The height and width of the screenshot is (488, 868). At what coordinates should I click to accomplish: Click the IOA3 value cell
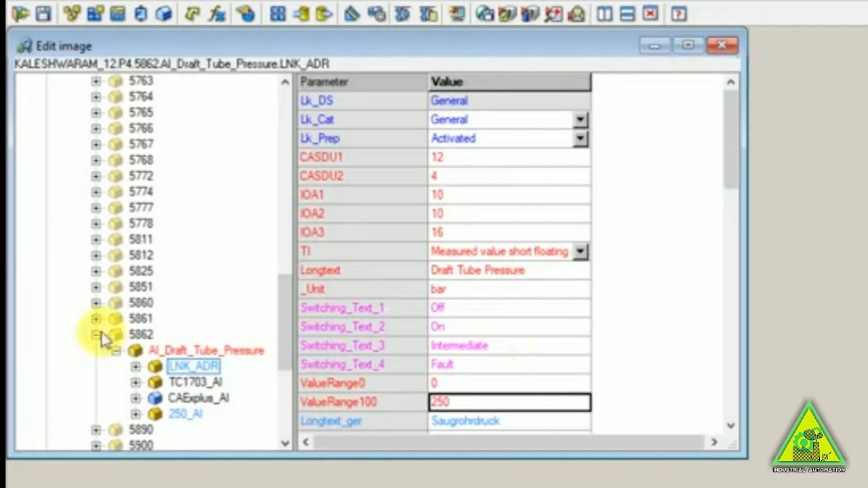point(509,232)
